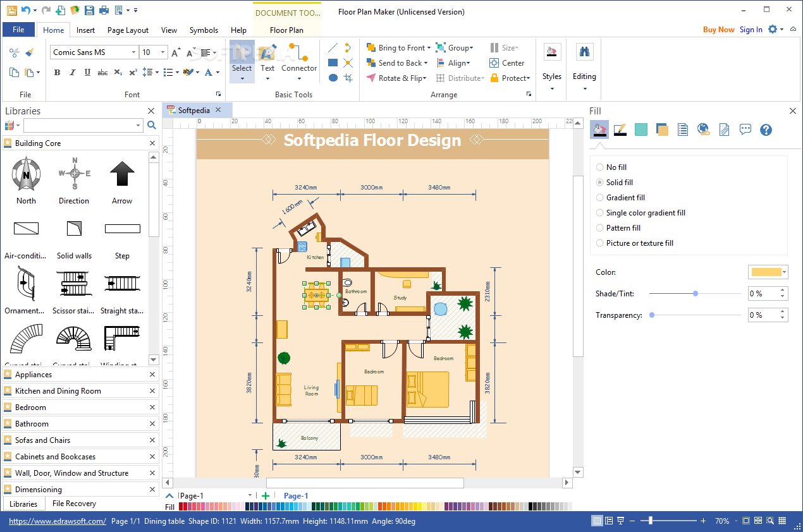This screenshot has width=803, height=532.
Task: Open the Help question mark icon
Action: 766,130
